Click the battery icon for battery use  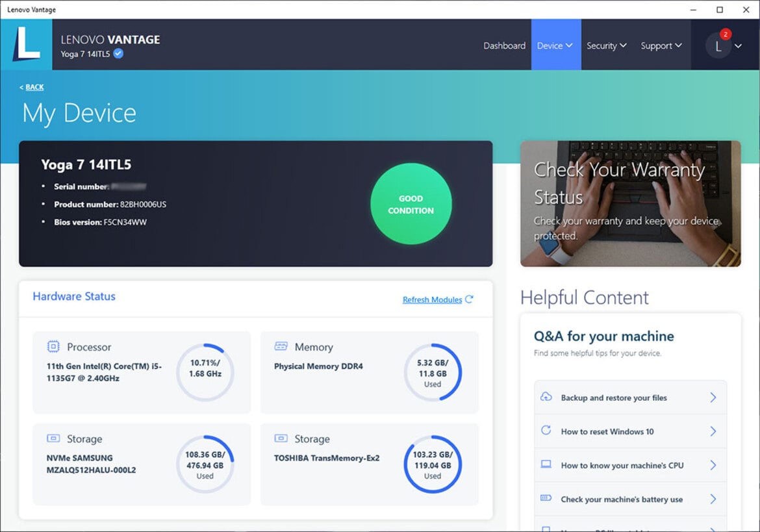click(546, 498)
